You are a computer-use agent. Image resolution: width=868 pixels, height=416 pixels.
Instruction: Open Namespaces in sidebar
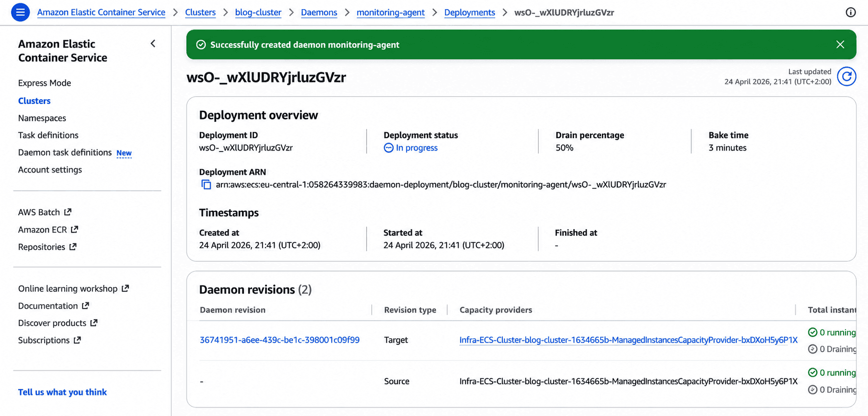click(x=42, y=118)
